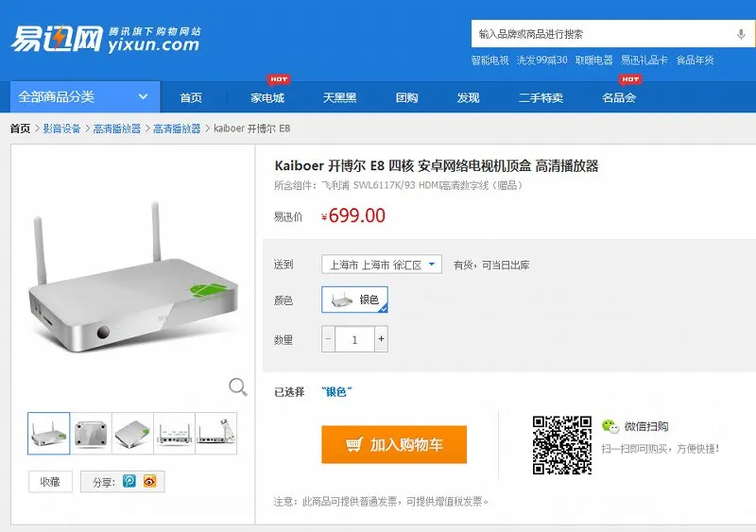Share via the Sina Weibo eye icon
This screenshot has height=532, width=756.
click(150, 481)
